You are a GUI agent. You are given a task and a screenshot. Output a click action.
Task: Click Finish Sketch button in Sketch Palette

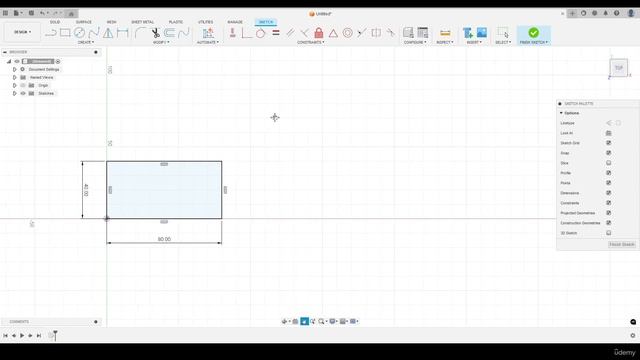[622, 244]
